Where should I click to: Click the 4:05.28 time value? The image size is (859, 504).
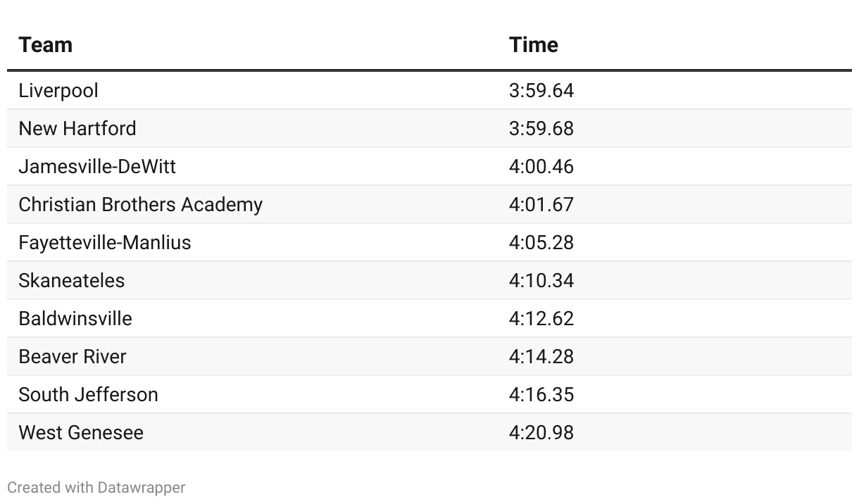[541, 243]
